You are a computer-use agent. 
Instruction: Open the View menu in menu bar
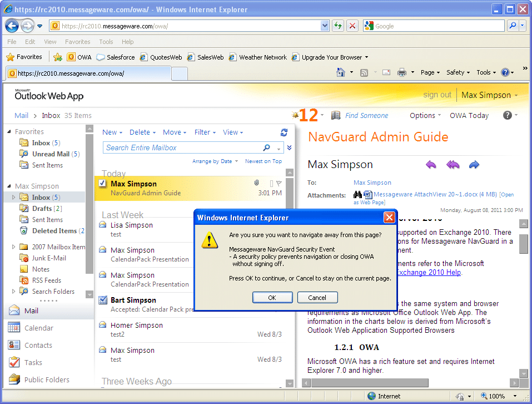tap(50, 42)
